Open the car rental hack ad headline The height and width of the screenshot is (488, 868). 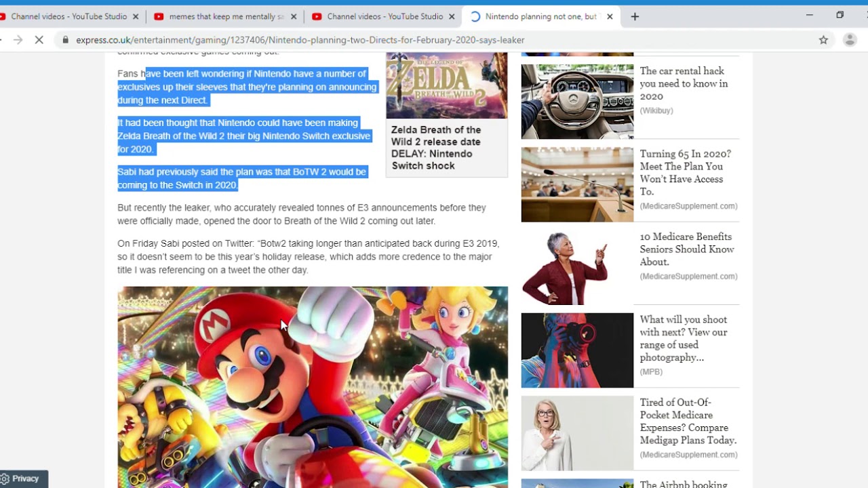tap(684, 83)
